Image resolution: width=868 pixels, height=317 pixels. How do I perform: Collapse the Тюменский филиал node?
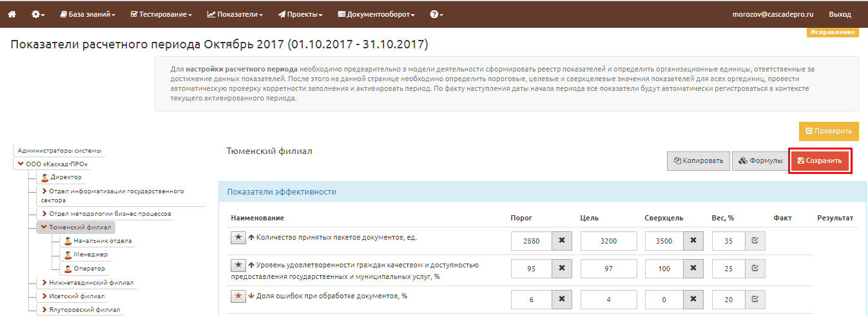(x=44, y=227)
